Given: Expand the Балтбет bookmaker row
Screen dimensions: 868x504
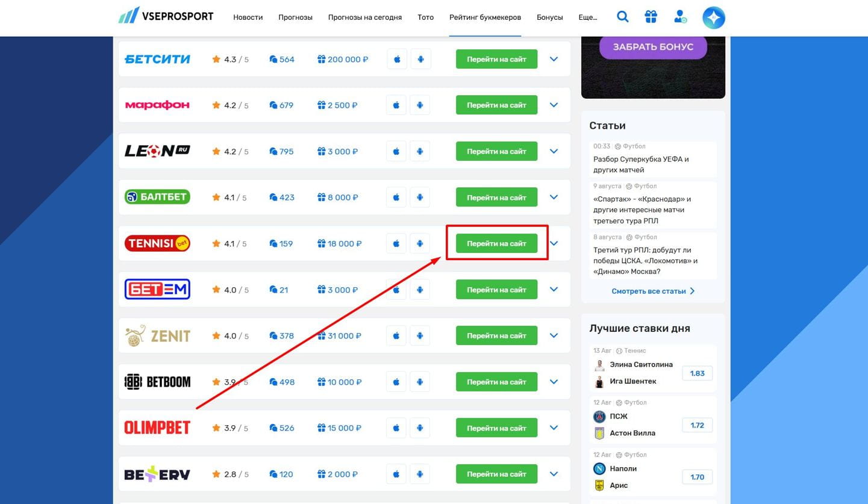Looking at the screenshot, I should (554, 198).
